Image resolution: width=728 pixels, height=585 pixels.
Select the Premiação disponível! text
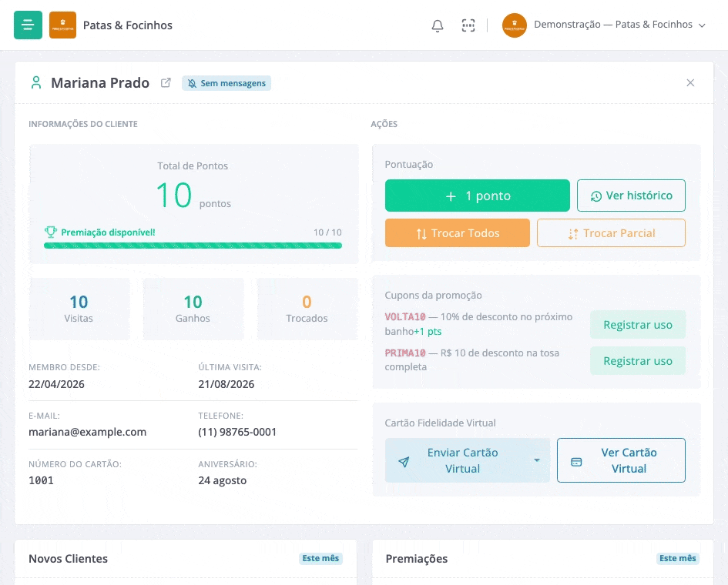pyautogui.click(x=108, y=232)
